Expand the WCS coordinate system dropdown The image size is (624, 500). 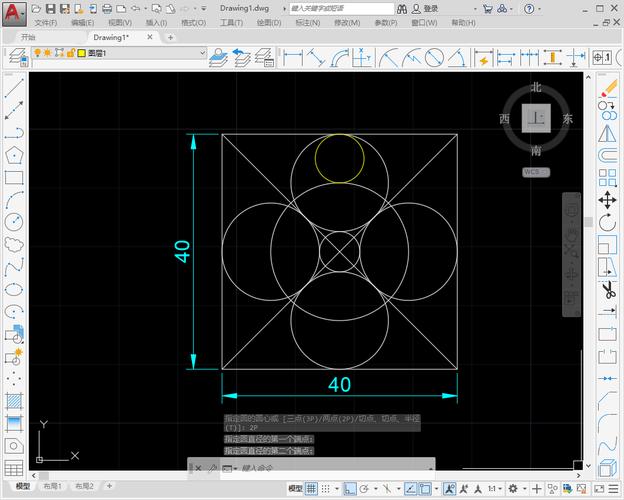tap(537, 172)
